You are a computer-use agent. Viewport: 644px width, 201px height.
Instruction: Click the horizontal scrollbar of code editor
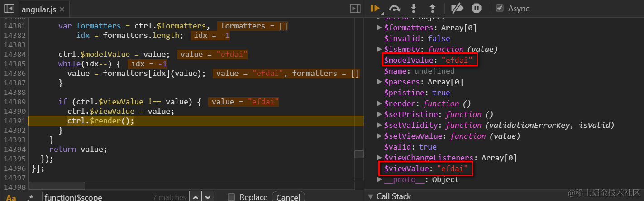click(57, 186)
